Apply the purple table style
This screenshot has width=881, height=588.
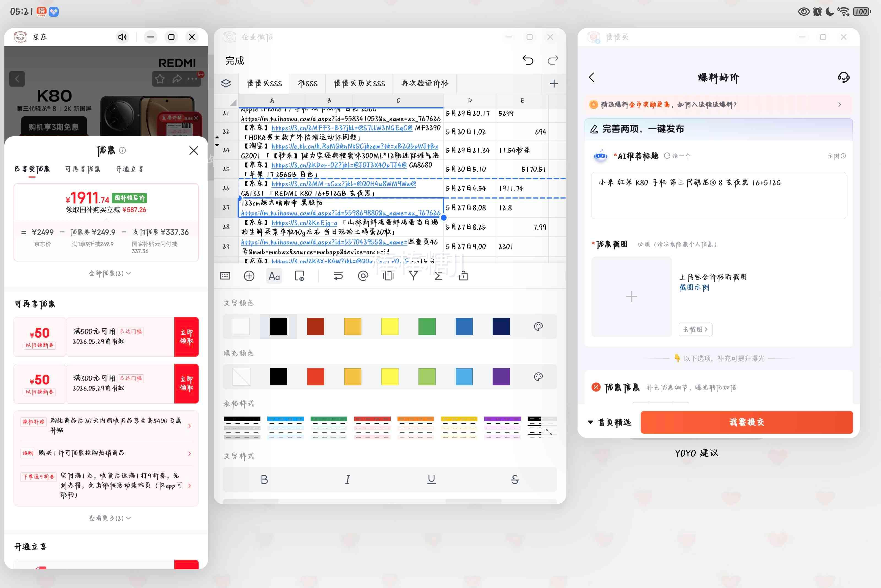(502, 428)
